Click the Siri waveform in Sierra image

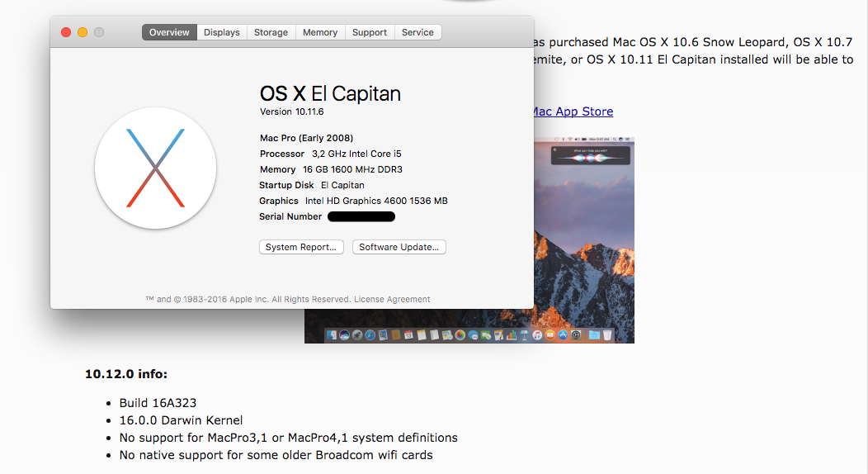pos(591,158)
